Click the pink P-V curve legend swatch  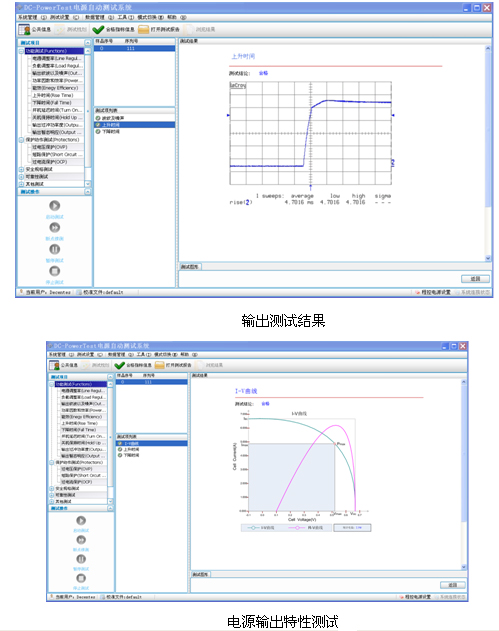297,528
